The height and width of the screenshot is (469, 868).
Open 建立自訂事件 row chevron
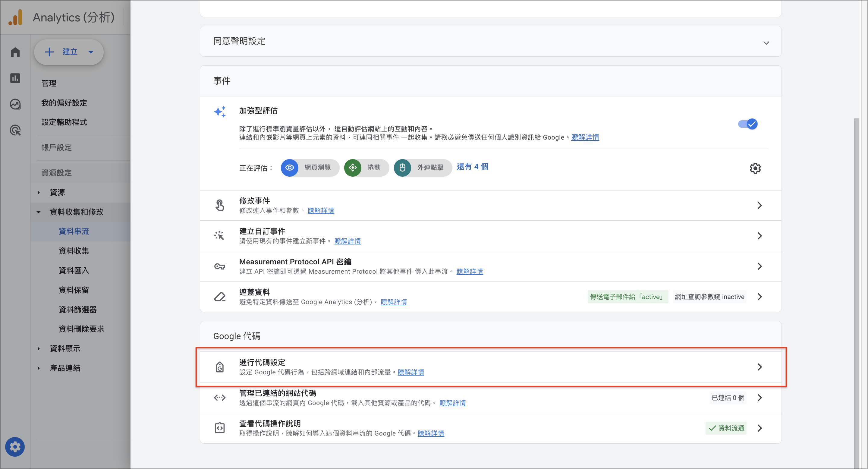pyautogui.click(x=759, y=235)
